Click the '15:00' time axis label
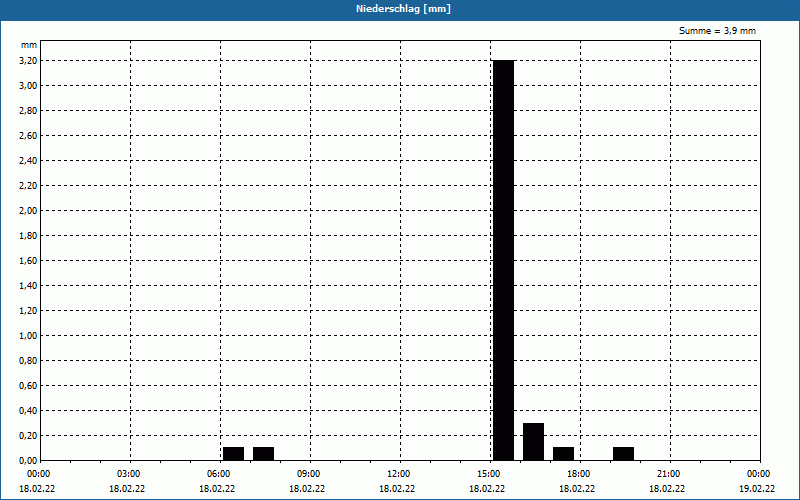The height and width of the screenshot is (500, 800). click(490, 474)
